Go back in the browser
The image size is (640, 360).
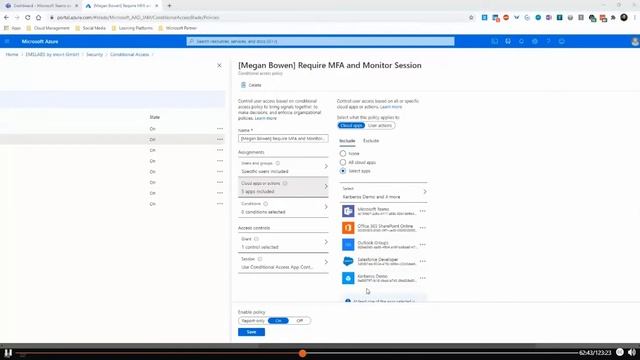pos(6,18)
